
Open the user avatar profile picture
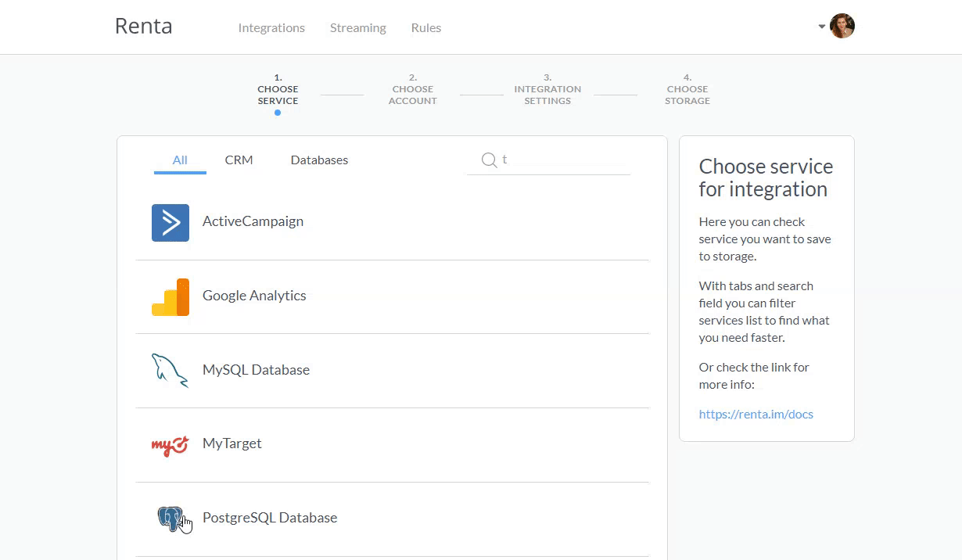click(842, 26)
